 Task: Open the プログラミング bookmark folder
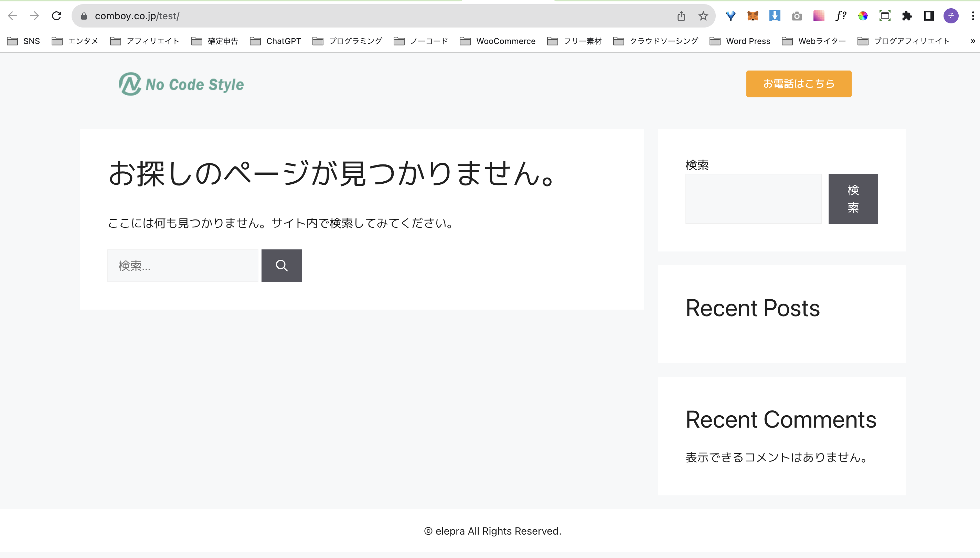coord(347,41)
